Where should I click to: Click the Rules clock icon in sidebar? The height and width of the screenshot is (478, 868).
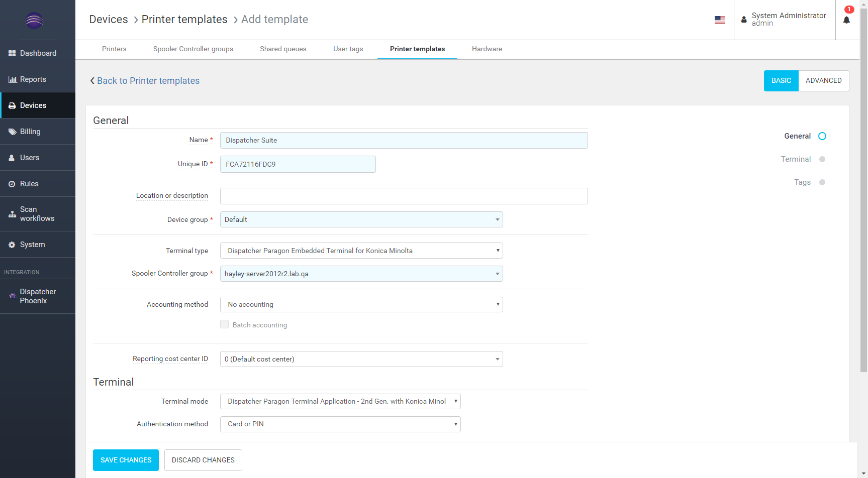tap(12, 184)
